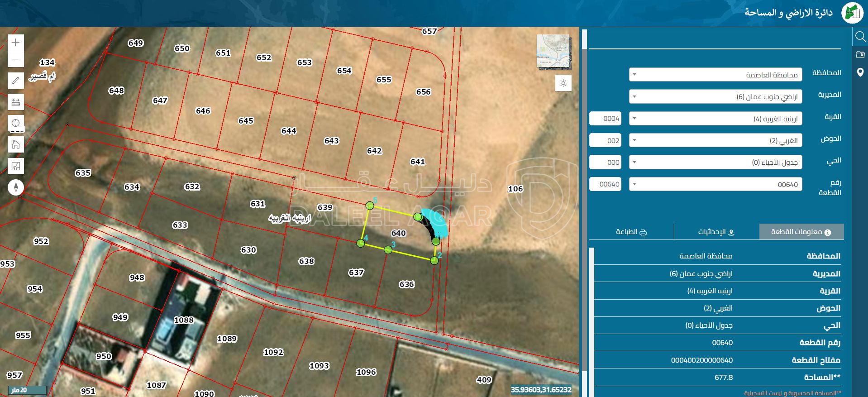Screen dimensions: 868x397
Task: Zoom in on the map
Action: pyautogui.click(x=16, y=43)
